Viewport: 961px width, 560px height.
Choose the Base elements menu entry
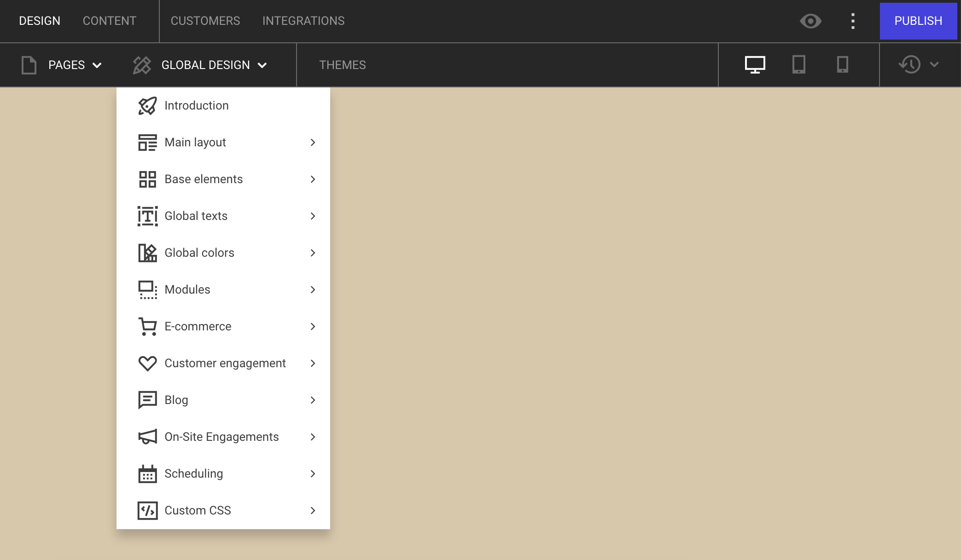pyautogui.click(x=223, y=179)
